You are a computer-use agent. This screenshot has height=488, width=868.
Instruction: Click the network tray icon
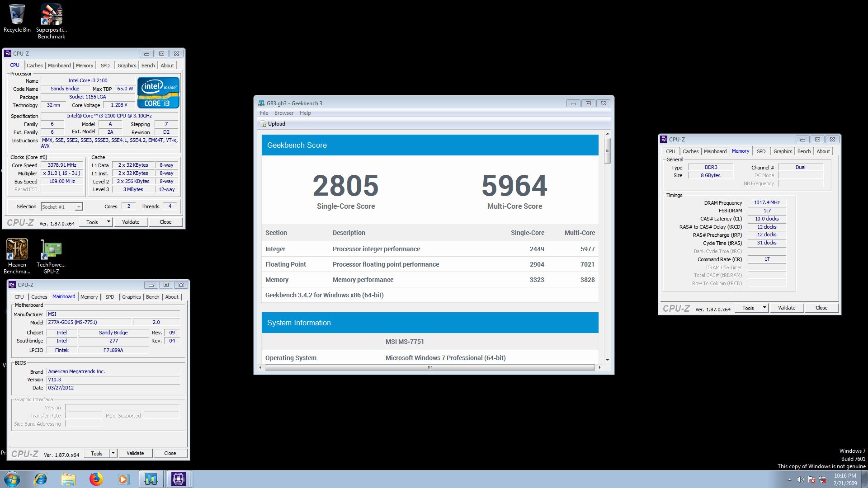823,479
